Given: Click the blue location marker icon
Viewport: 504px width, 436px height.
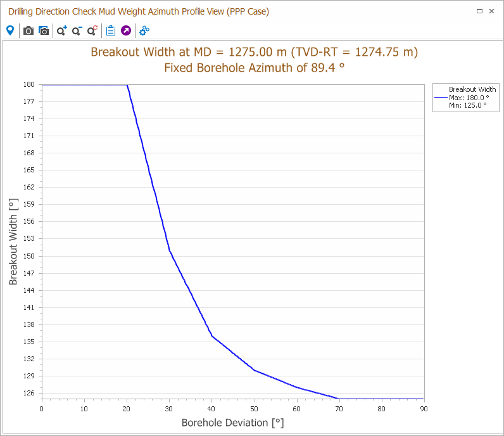Looking at the screenshot, I should [9, 30].
